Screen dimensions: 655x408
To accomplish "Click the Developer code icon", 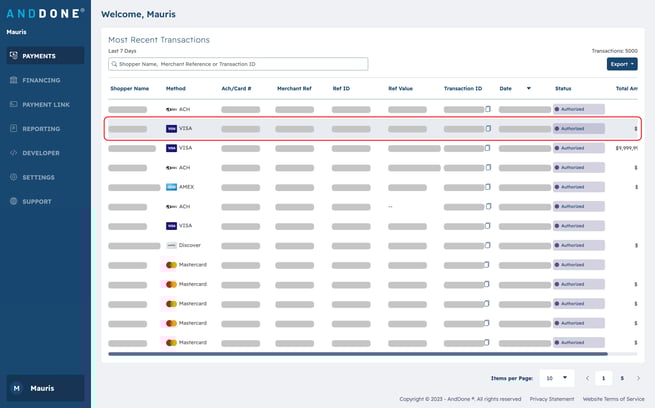I will pyautogui.click(x=13, y=153).
